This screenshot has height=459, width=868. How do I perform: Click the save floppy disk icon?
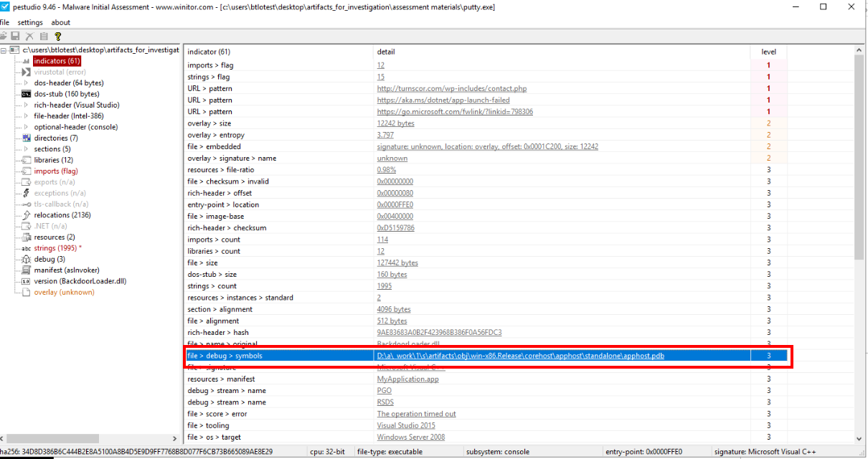pos(15,36)
